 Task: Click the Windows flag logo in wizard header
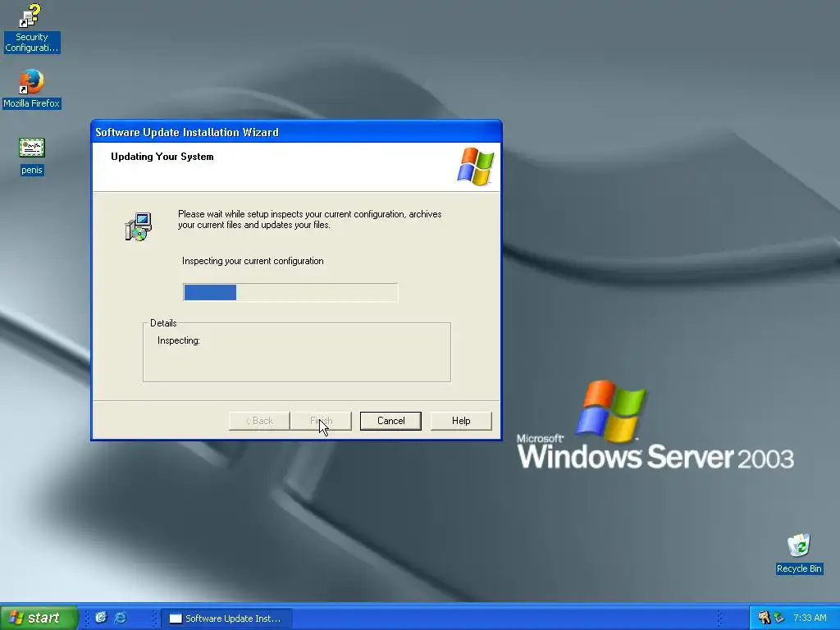(x=475, y=167)
